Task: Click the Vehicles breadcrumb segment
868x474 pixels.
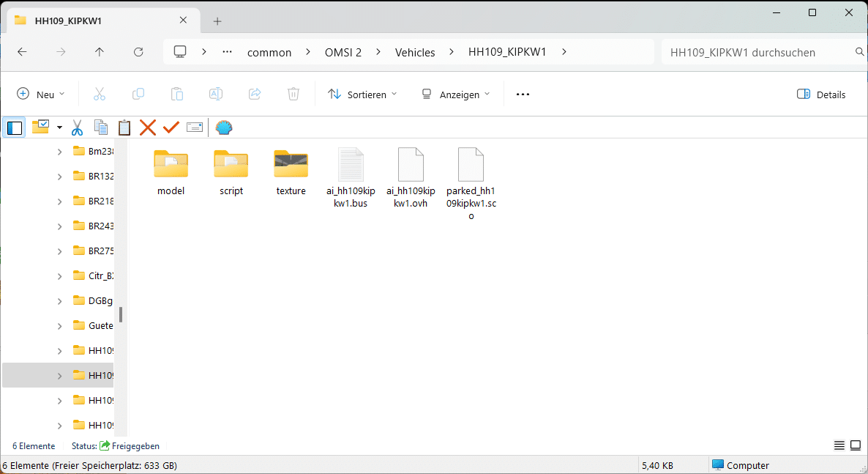Action: (x=415, y=52)
